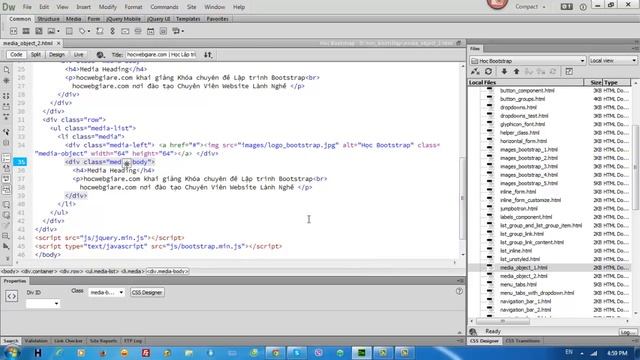Click the Head tag insert icon

pos(82,31)
